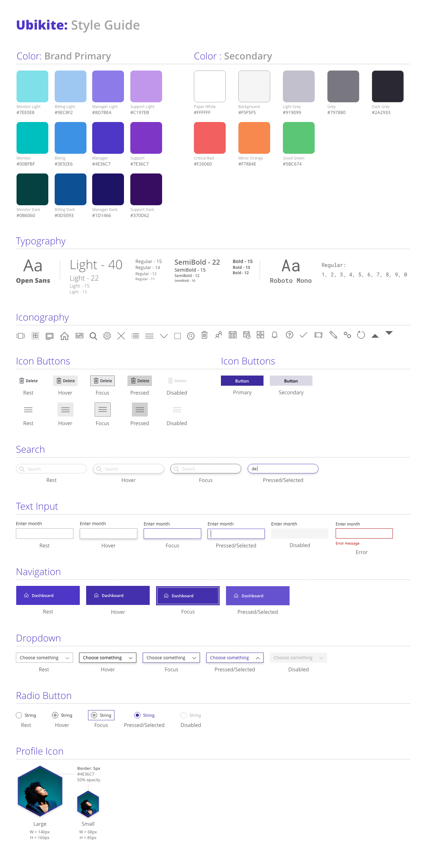Pick the Critical Red #F26060 swatch

click(x=210, y=138)
